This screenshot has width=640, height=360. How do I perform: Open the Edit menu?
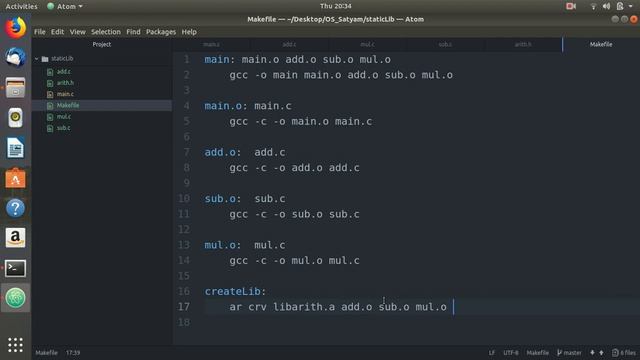click(57, 32)
